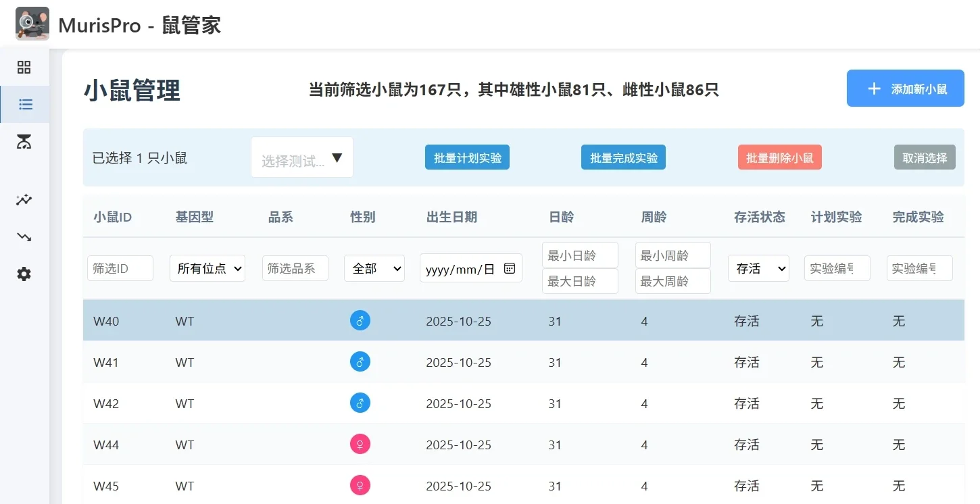Viewport: 980px width, 504px height.
Task: Open the analytics trend icon in sidebar
Action: 24,200
